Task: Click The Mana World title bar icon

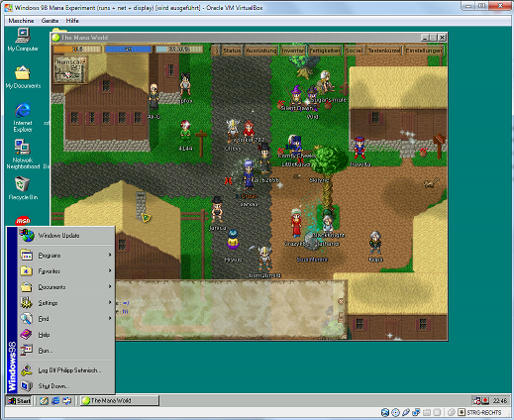Action: tap(55, 38)
